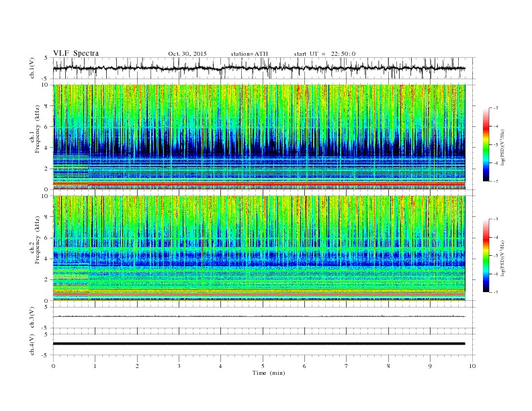This screenshot has width=532, height=411.
Task: Click the time axis tick label "9"
Action: point(430,366)
